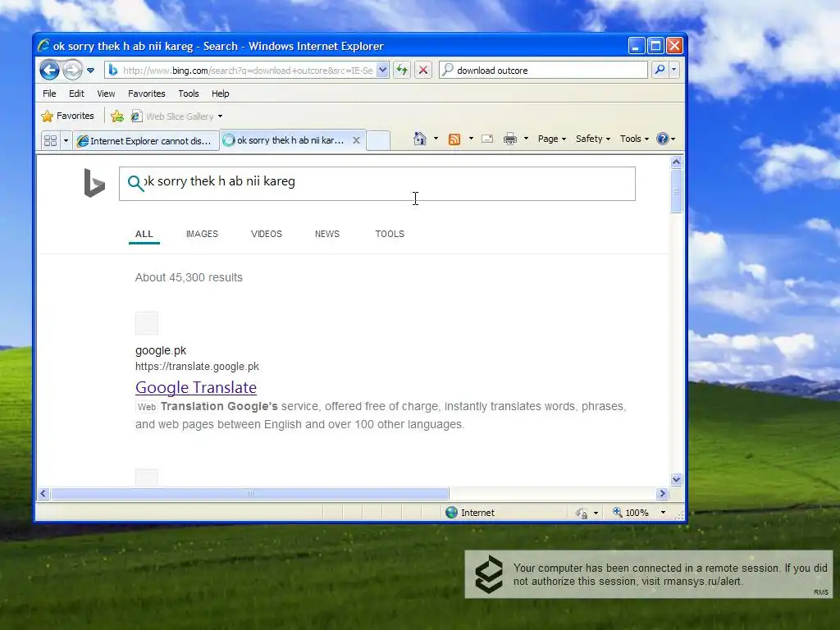
Task: Open the Edit menu
Action: (76, 94)
